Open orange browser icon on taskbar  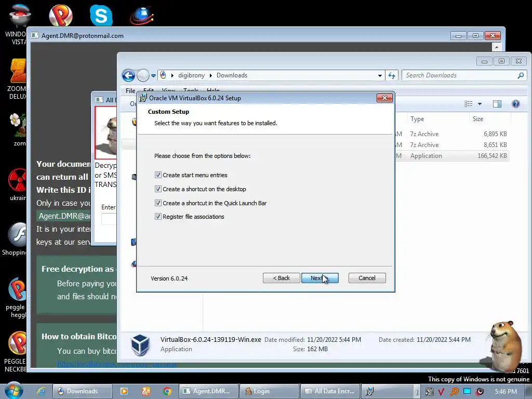click(146, 391)
